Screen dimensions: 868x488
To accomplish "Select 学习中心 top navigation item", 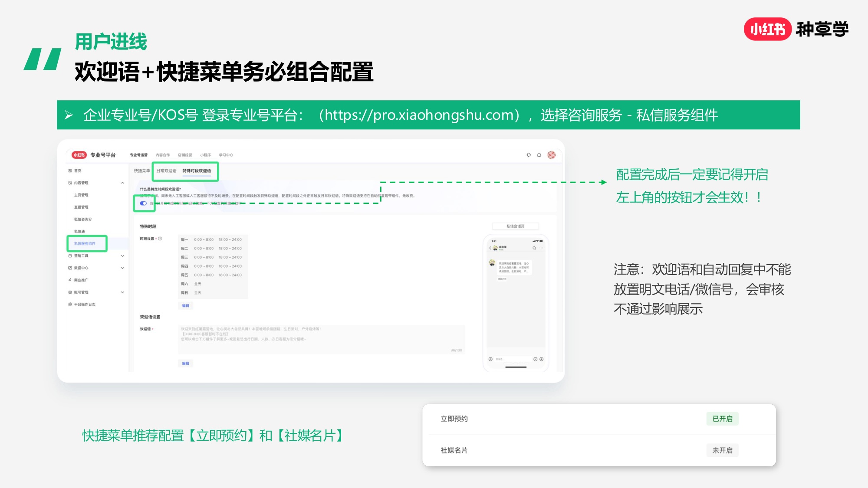I will point(226,155).
